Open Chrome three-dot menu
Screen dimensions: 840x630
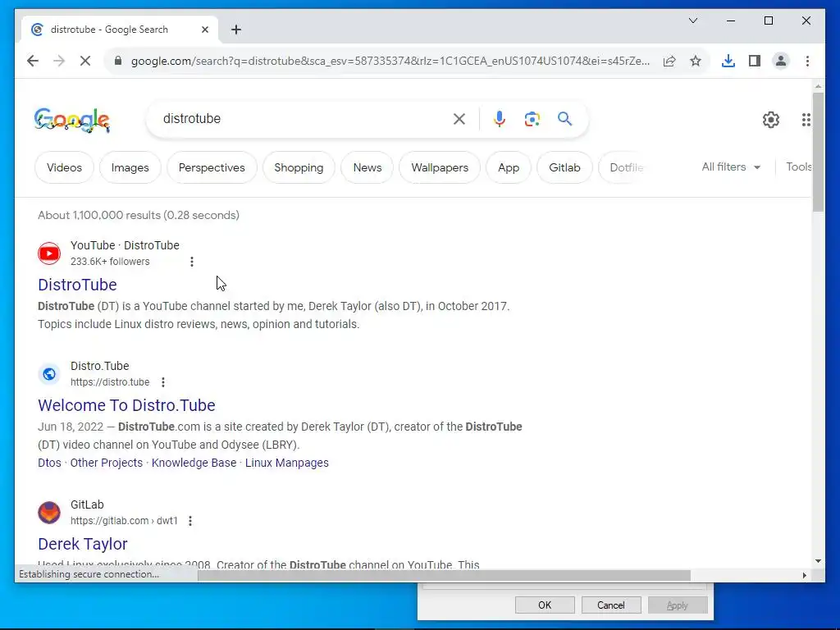point(807,61)
